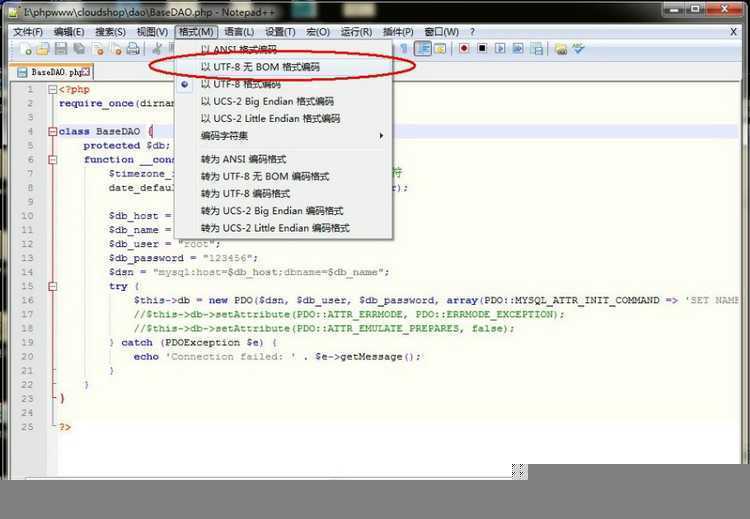This screenshot has width=750, height=519.
Task: Click the commented ATTR_EMULATE_PREPARES line 18
Action: pos(324,329)
